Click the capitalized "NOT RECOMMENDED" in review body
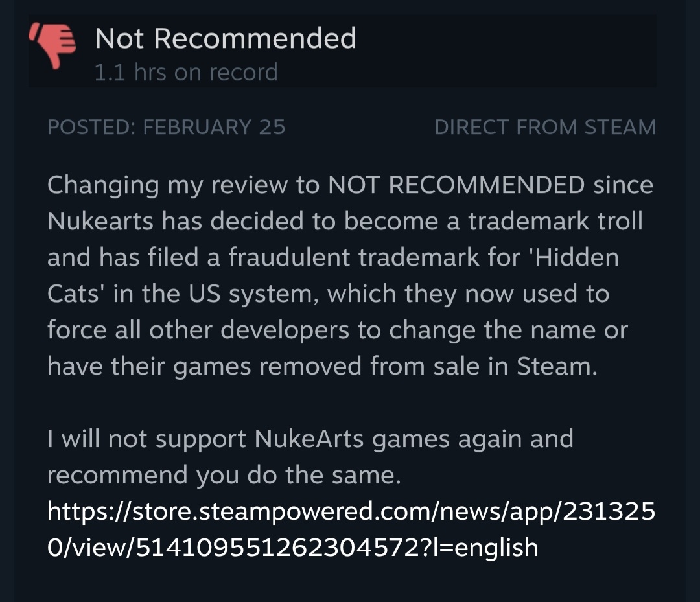 point(456,185)
